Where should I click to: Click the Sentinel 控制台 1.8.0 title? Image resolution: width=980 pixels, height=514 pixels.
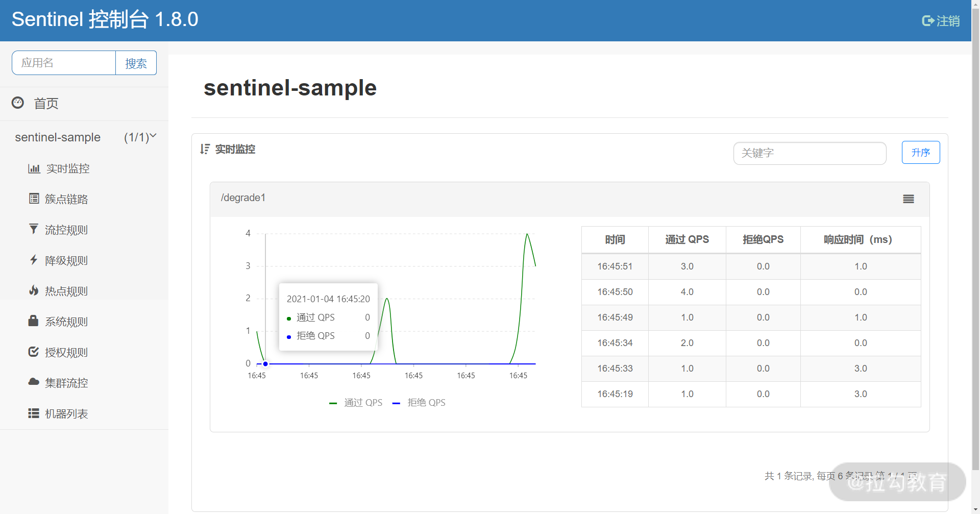[x=105, y=19]
